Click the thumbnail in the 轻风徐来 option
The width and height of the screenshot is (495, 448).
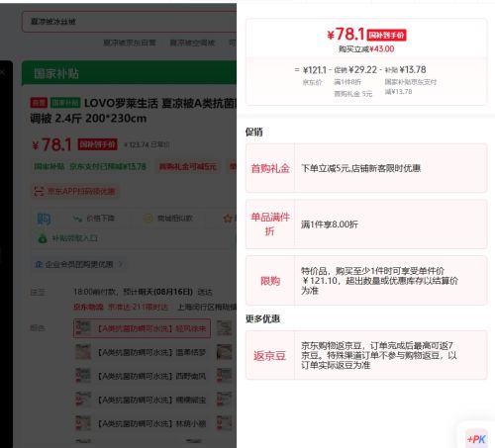(x=83, y=328)
